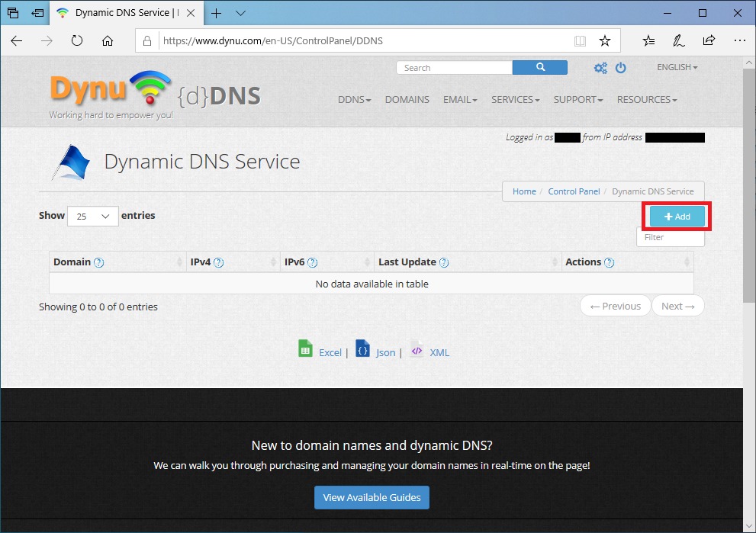Click the help icon next to Domain
The height and width of the screenshot is (533, 756).
99,262
